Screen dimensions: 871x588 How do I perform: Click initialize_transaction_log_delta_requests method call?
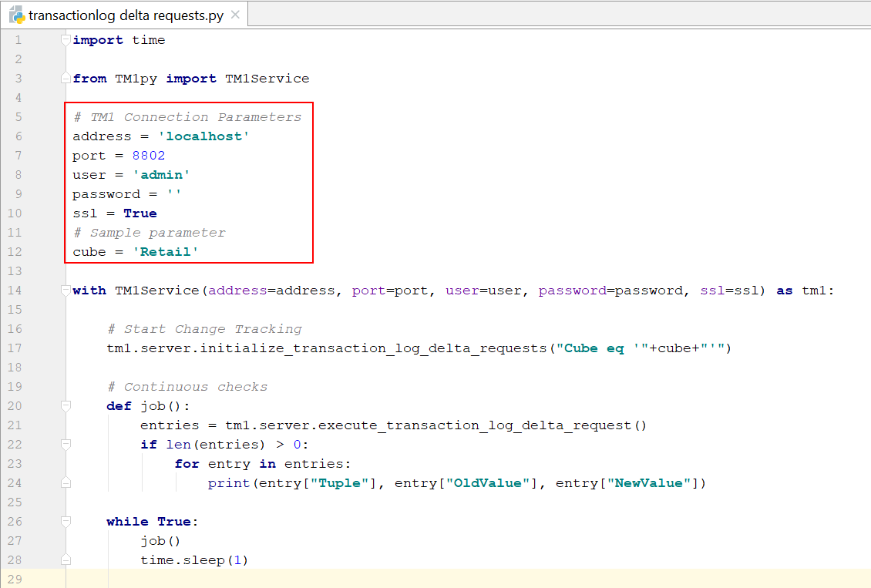(373, 348)
